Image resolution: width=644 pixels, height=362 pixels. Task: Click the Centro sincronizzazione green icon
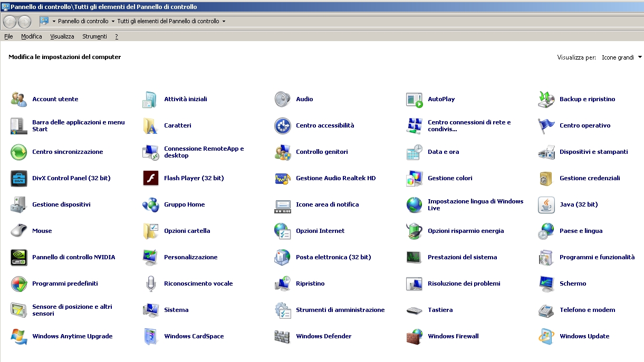pos(18,152)
